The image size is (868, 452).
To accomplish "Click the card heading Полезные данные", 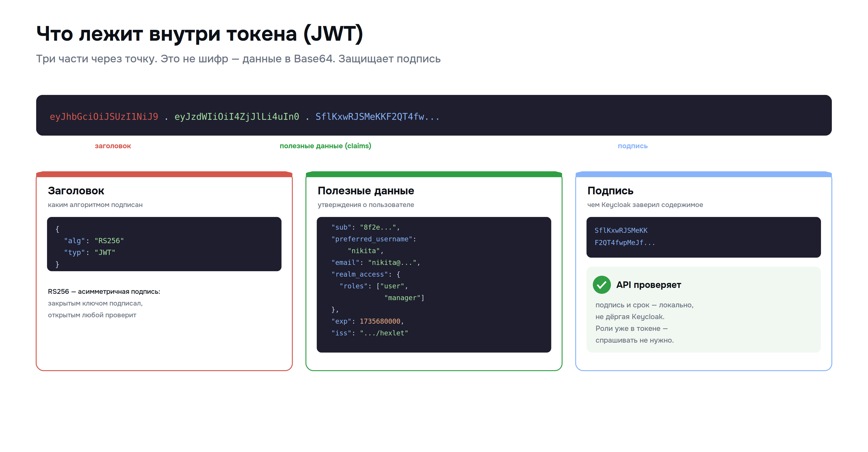I will pos(366,191).
